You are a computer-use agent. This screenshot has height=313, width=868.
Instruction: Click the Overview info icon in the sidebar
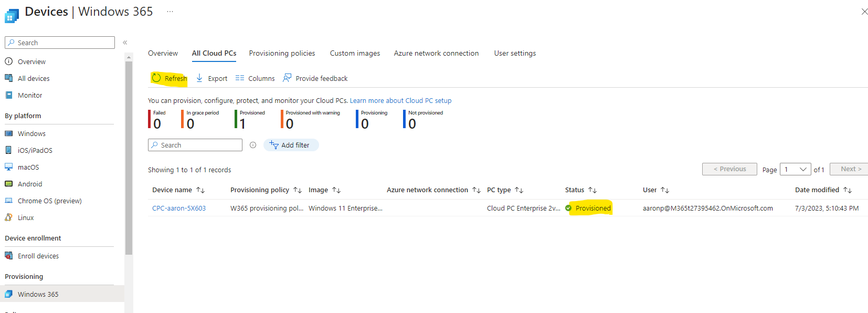tap(9, 61)
